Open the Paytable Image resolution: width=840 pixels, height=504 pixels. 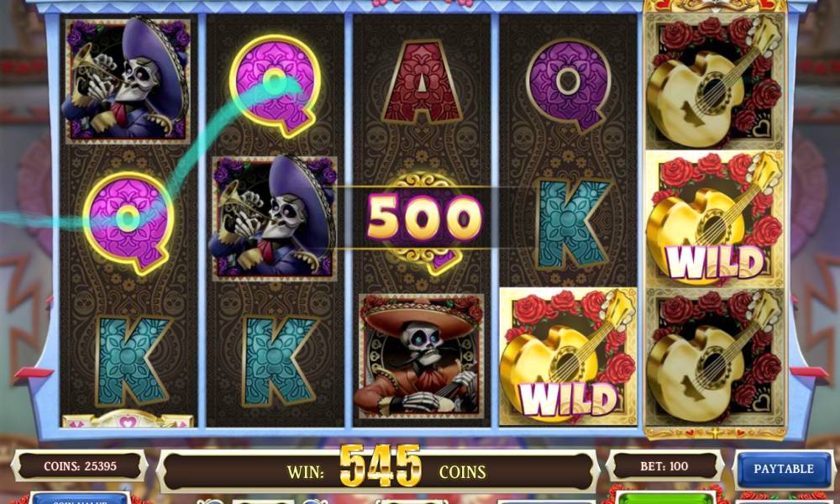pos(783,470)
